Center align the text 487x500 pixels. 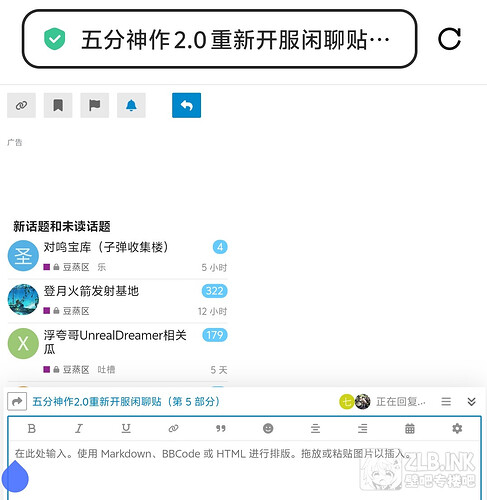click(315, 429)
